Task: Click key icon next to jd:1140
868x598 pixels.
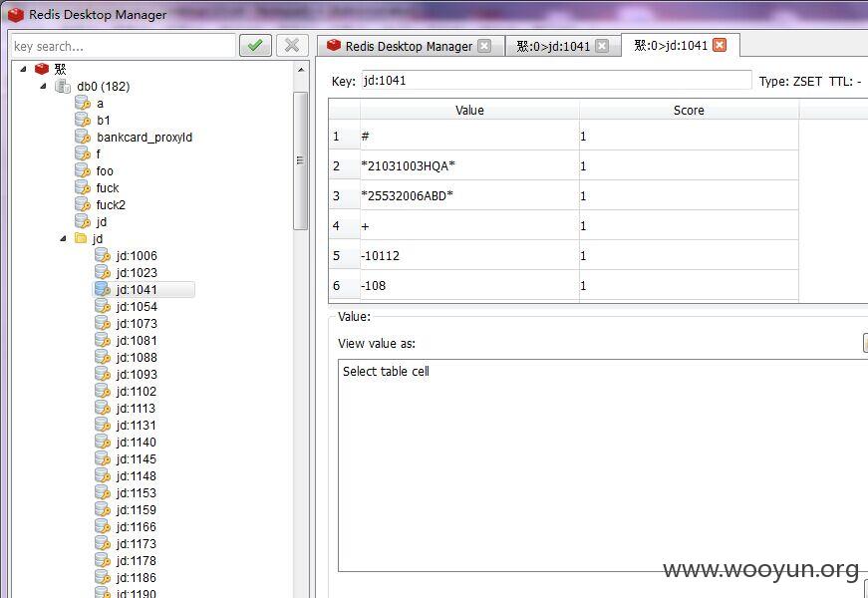Action: (x=103, y=442)
